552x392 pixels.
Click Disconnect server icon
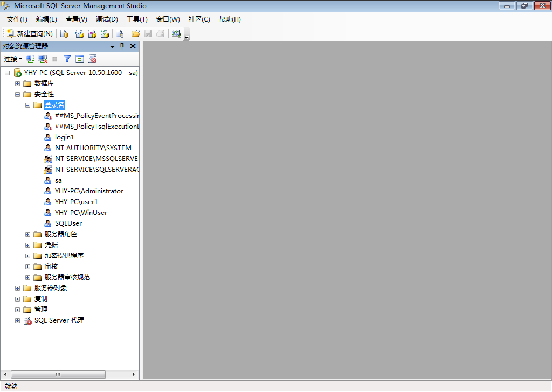43,59
